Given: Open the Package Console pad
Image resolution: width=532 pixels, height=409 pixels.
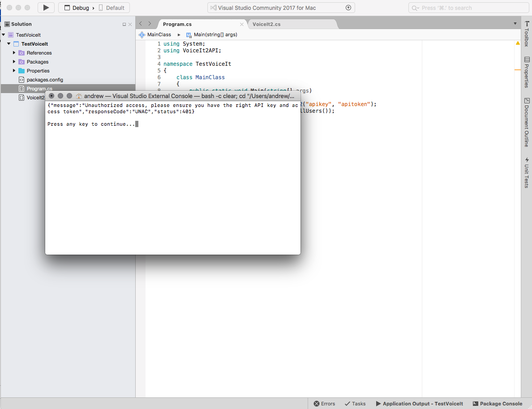Looking at the screenshot, I should (498, 404).
